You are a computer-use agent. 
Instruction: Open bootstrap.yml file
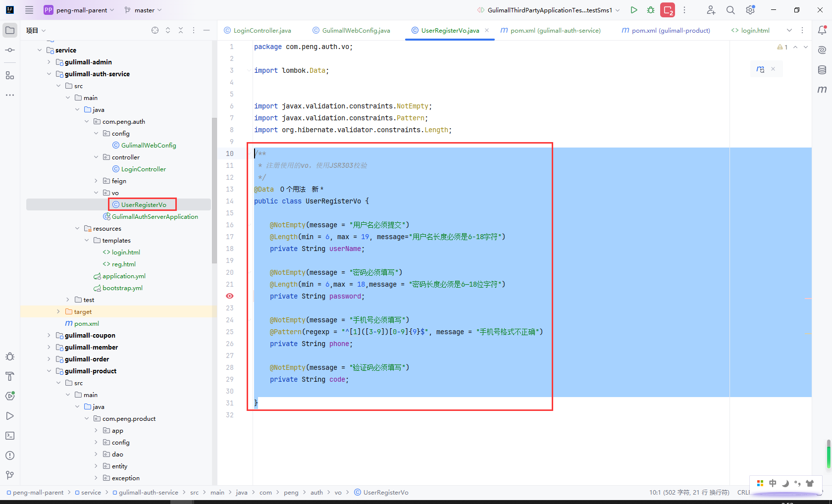tap(118, 288)
